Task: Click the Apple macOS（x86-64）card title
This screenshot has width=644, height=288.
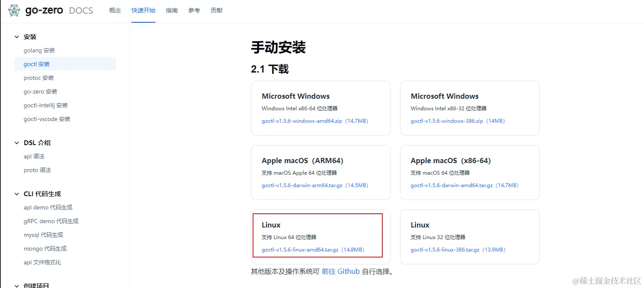Action: pos(451,161)
